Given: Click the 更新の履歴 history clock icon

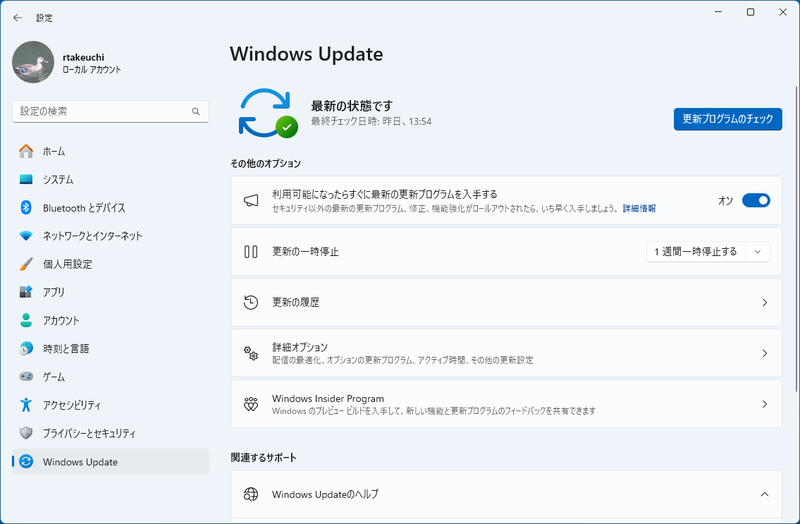Looking at the screenshot, I should pos(251,303).
